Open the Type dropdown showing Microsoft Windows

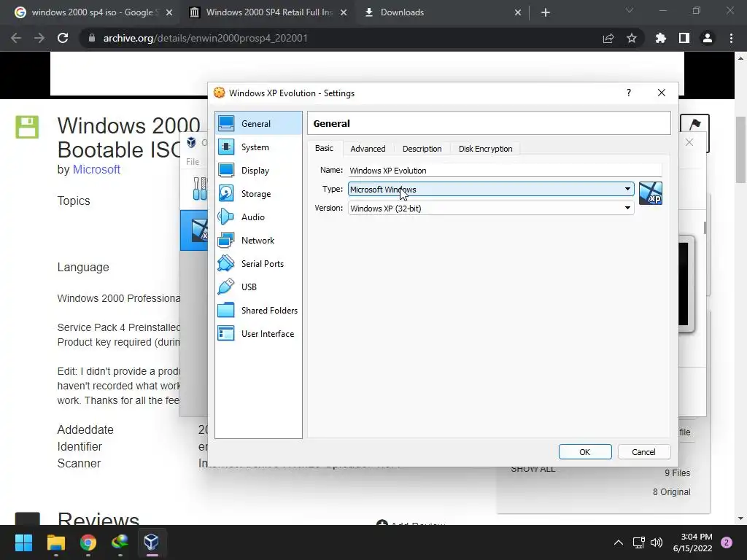pyautogui.click(x=491, y=189)
